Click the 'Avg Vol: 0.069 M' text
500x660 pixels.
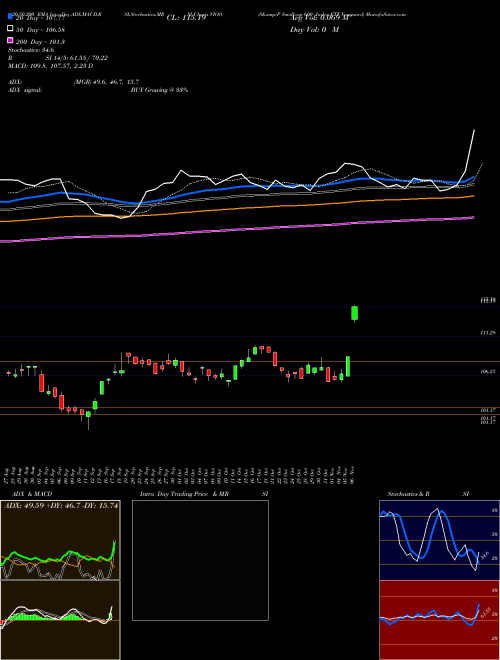(319, 18)
